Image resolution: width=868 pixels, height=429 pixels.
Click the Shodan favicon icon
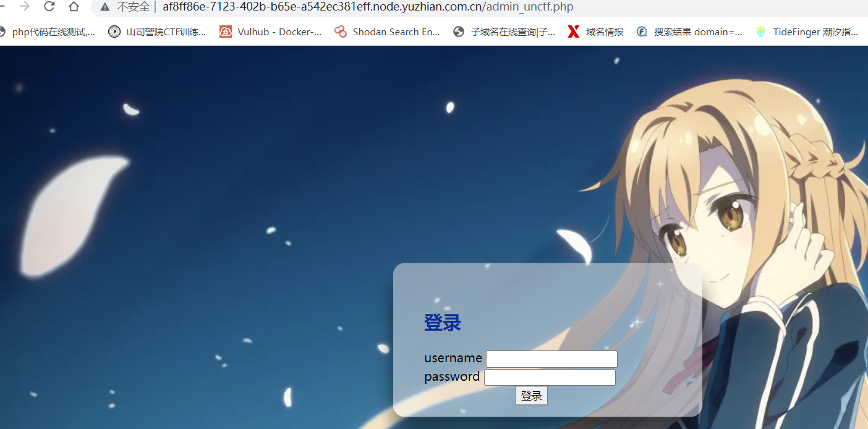(x=341, y=32)
